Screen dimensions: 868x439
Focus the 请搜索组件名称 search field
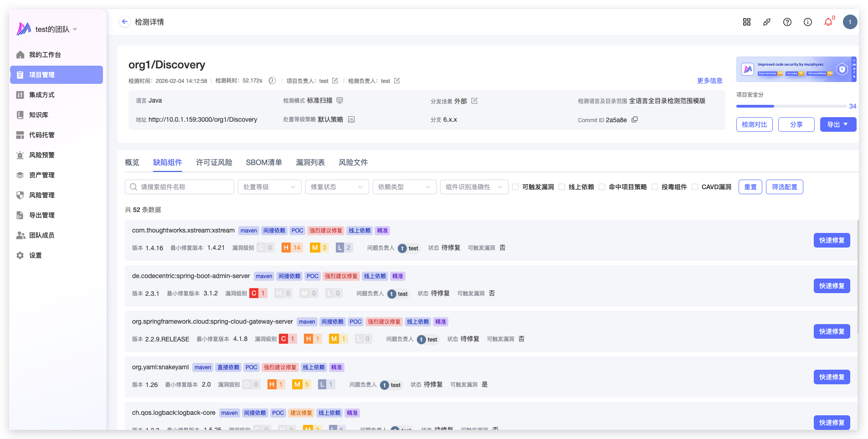coord(180,187)
